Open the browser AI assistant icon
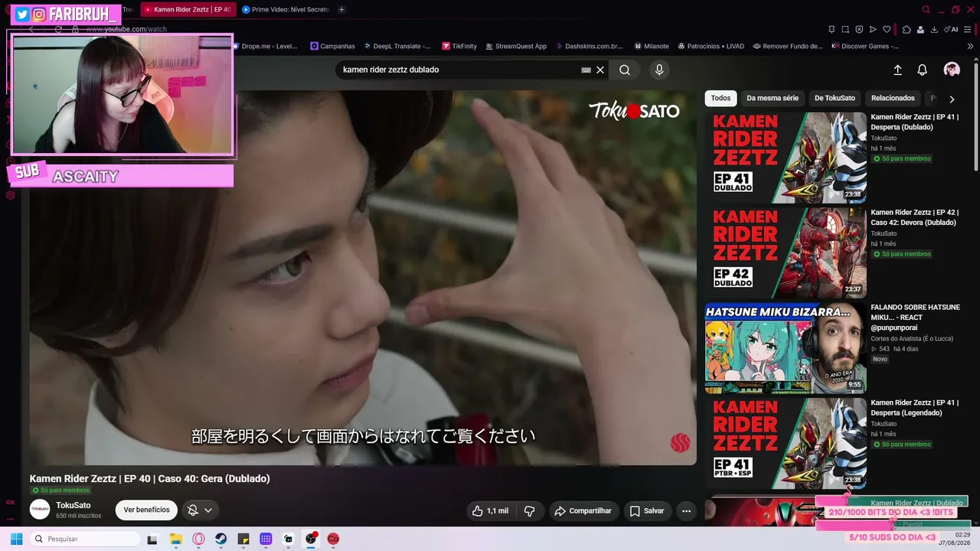Image resolution: width=980 pixels, height=551 pixels. tap(952, 29)
